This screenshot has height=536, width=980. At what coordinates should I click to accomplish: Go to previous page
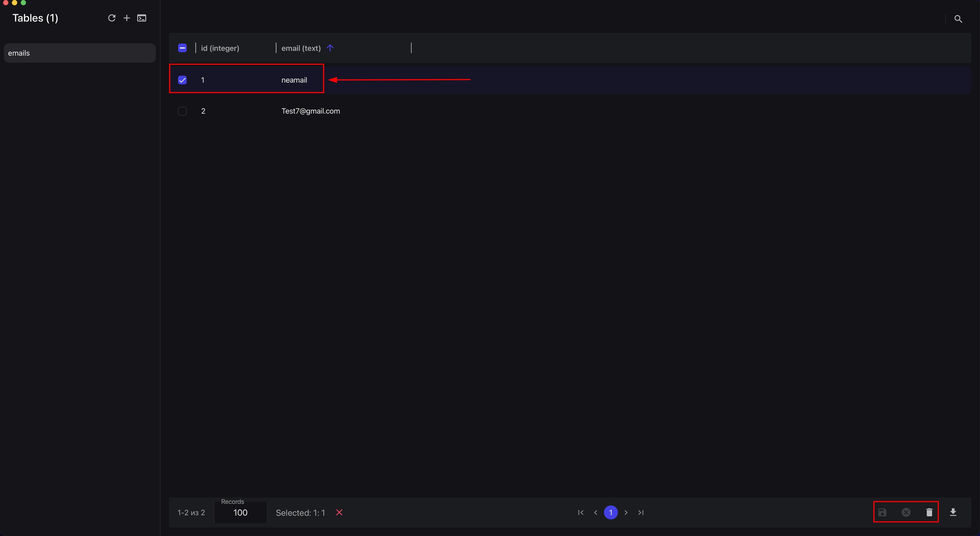[595, 513]
